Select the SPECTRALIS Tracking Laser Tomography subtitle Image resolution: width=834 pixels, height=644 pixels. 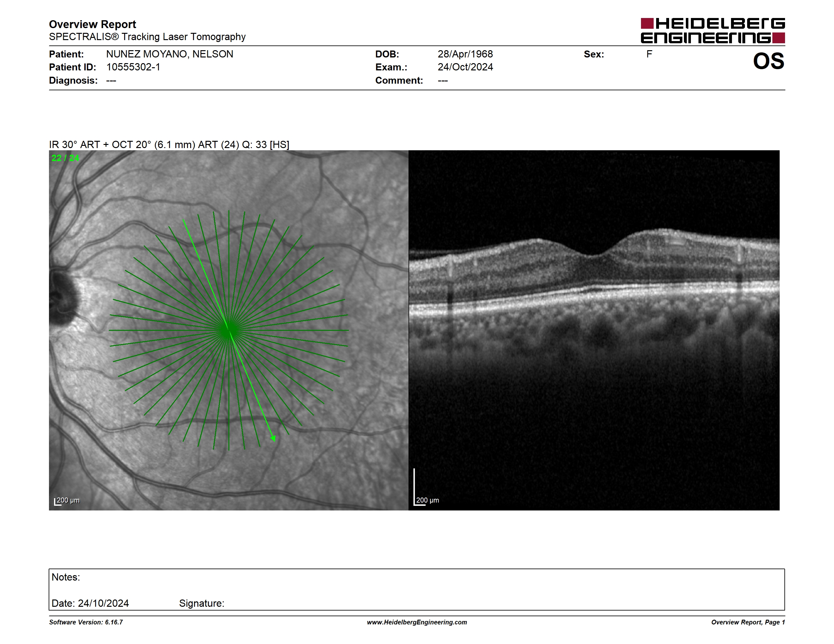point(147,37)
